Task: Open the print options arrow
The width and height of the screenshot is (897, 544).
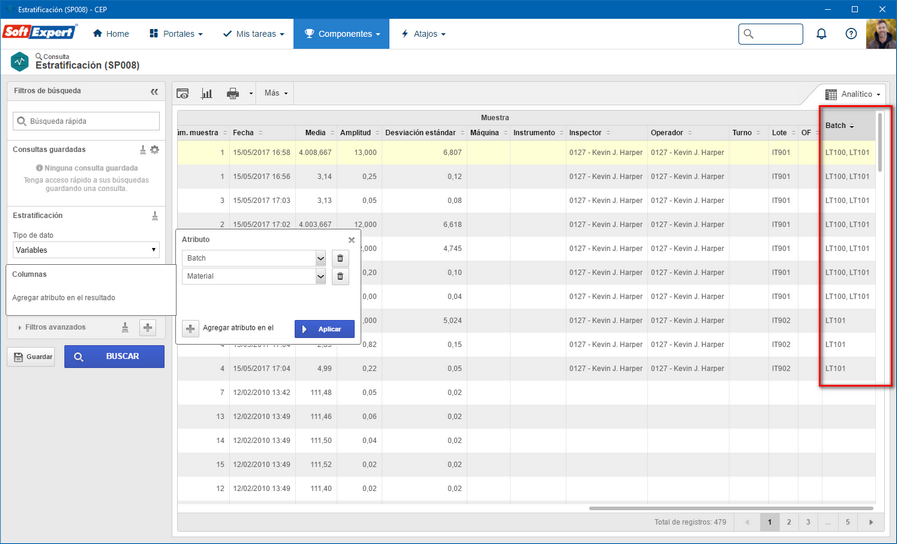Action: [x=251, y=93]
